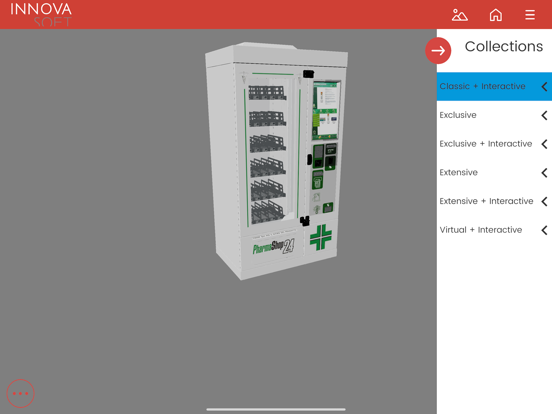Select the Extensive collection

494,172
